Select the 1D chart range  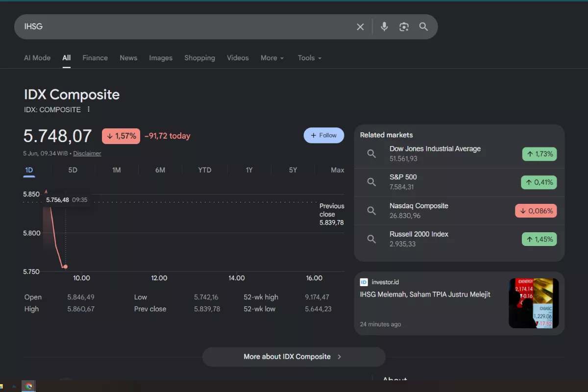click(29, 170)
